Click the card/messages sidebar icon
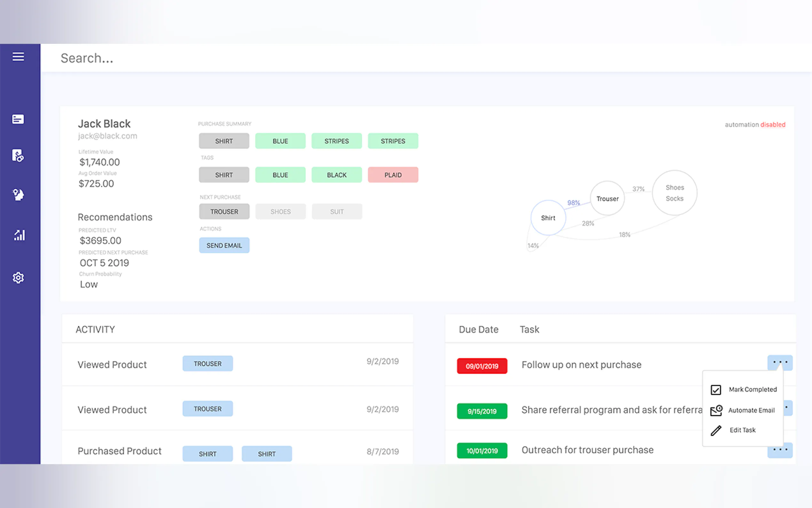 click(18, 119)
